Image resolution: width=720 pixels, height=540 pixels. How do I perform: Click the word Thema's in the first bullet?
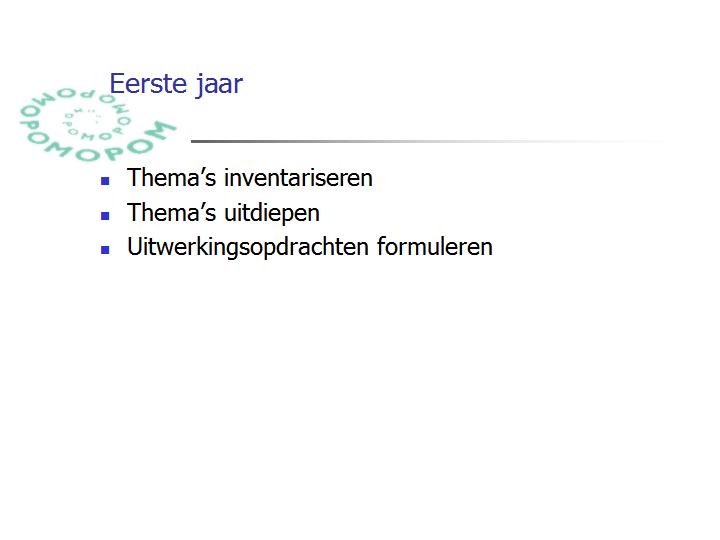point(171,178)
